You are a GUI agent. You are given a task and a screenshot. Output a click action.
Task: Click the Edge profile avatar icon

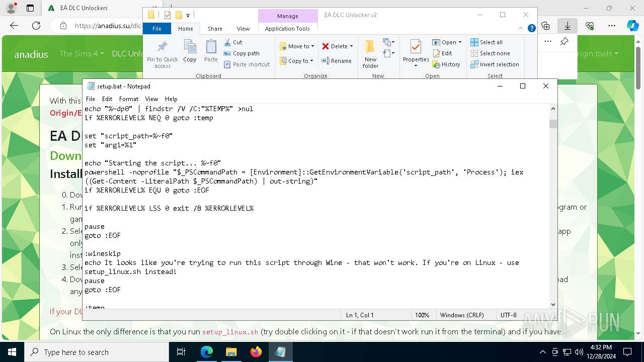[11, 8]
